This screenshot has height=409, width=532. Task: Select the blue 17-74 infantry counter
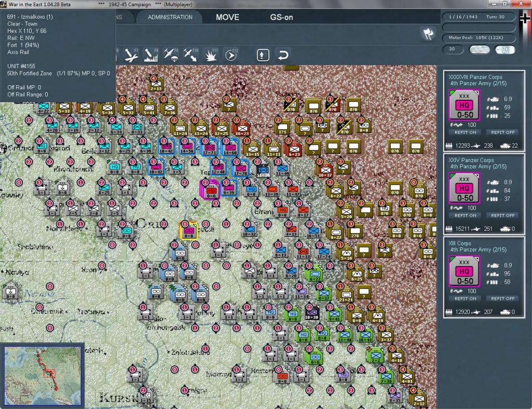pyautogui.click(x=324, y=252)
